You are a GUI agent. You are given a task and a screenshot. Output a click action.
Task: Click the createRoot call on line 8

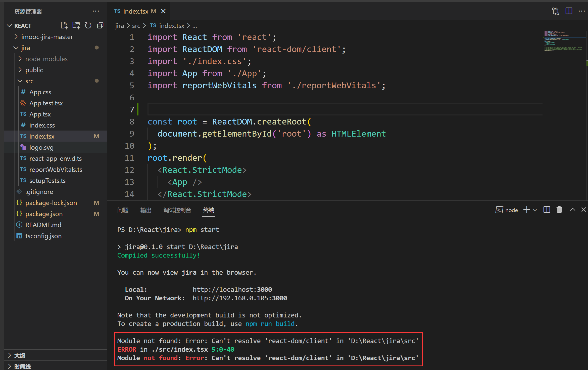(282, 122)
